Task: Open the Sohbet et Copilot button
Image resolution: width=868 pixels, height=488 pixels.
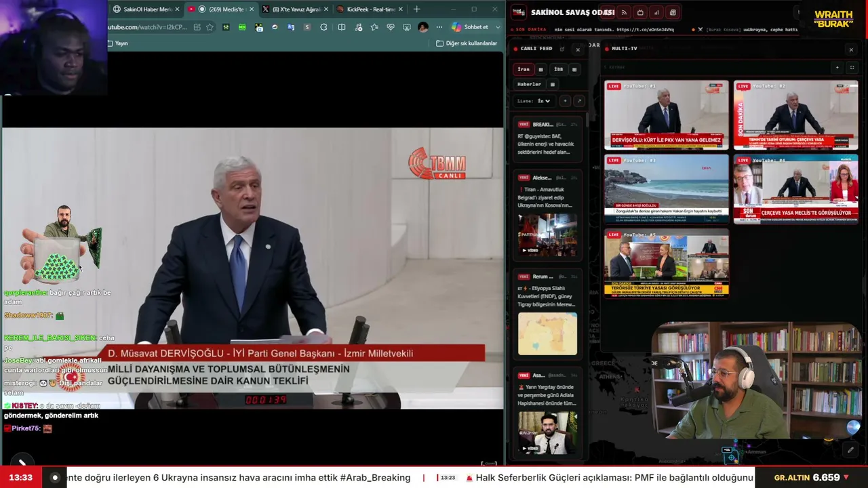Action: (470, 27)
